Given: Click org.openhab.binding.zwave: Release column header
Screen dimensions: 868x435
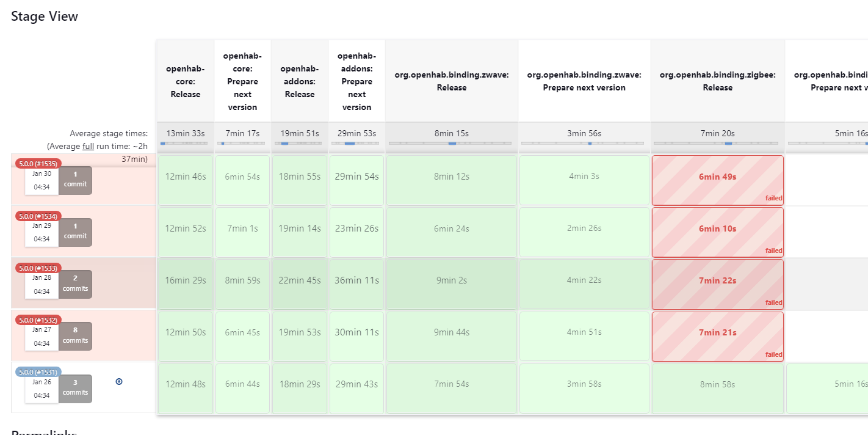Looking at the screenshot, I should click(452, 81).
